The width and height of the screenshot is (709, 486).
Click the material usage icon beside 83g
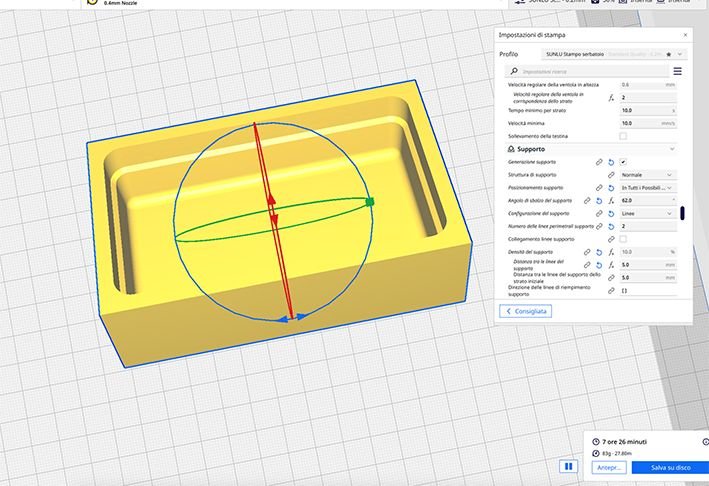596,453
